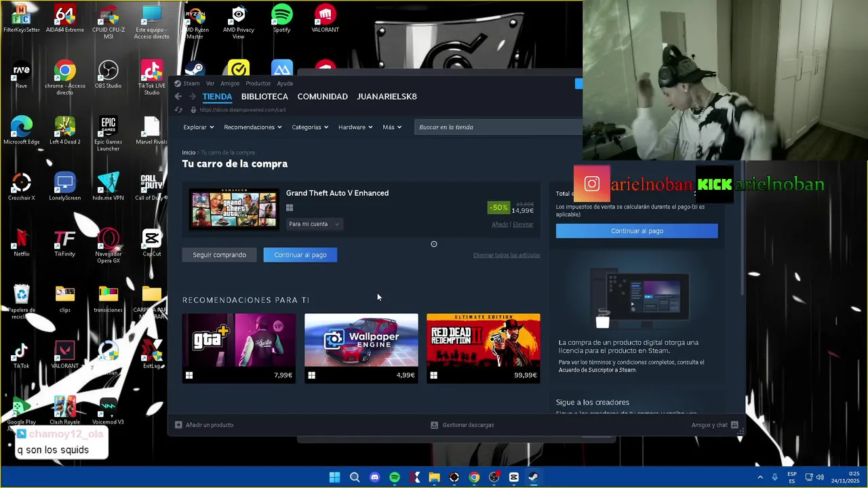Launch CapCut desktop shortcut
868x488 pixels.
coord(151,243)
